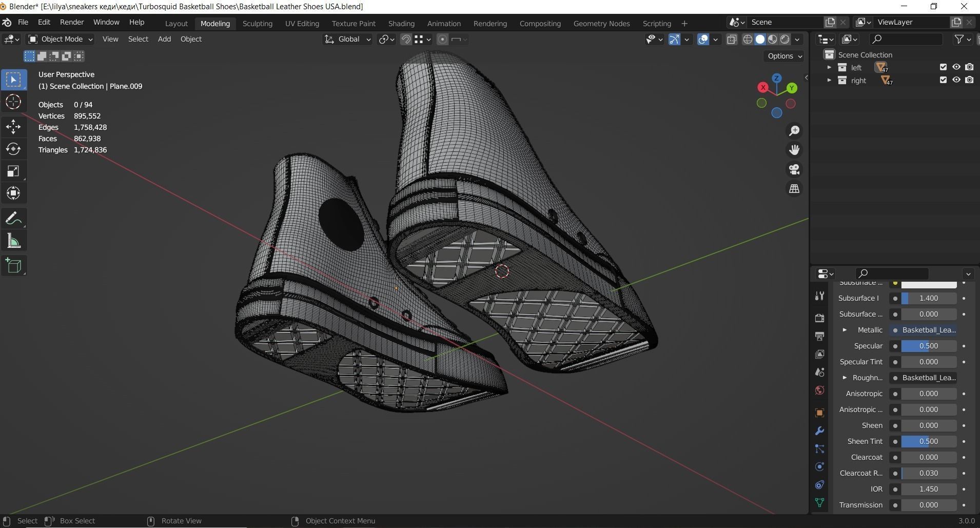This screenshot has width=980, height=528.
Task: Open the Options dropdown
Action: coord(785,56)
